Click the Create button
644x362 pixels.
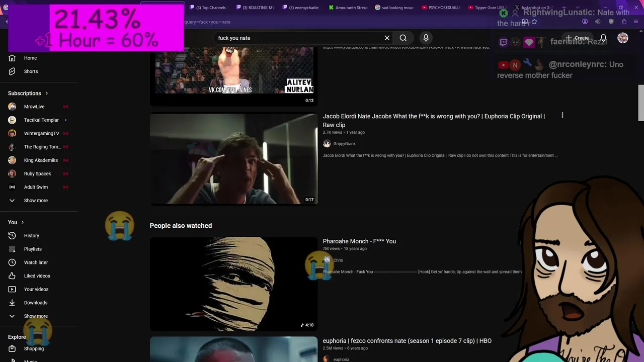click(577, 38)
